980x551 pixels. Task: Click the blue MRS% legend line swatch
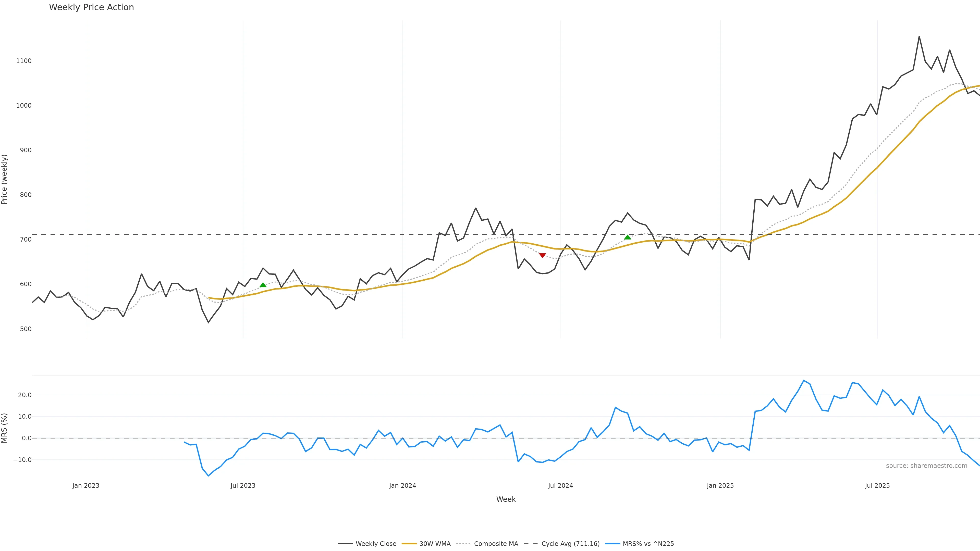[612, 544]
